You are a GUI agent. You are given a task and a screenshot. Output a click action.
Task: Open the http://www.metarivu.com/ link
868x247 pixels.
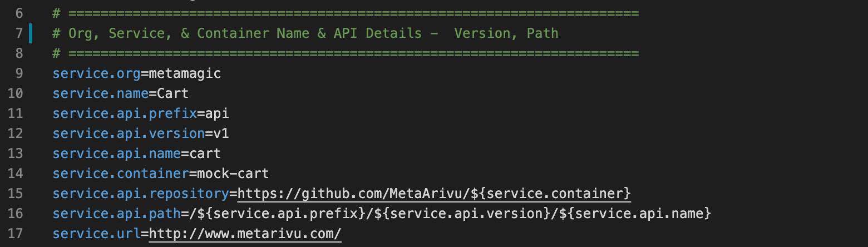click(x=245, y=234)
